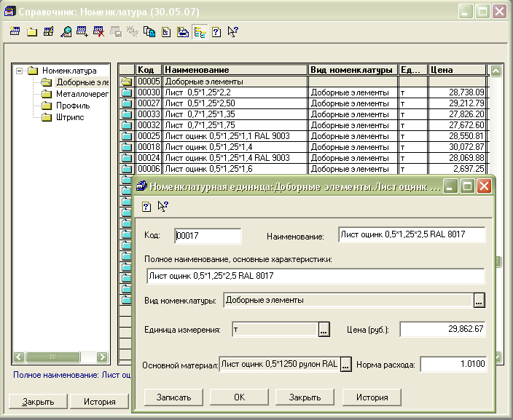Image resolution: width=513 pixels, height=420 pixels.
Task: Click the new item toolbar icon
Action: pyautogui.click(x=16, y=31)
